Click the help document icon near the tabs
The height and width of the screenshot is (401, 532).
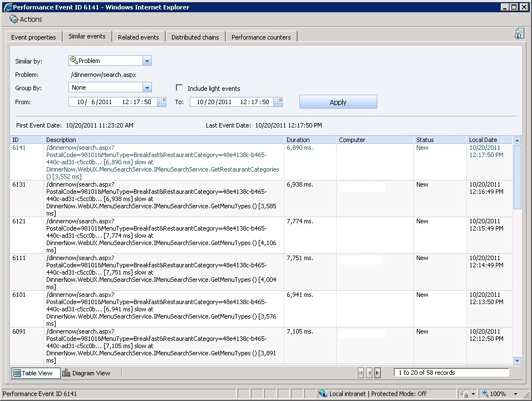pyautogui.click(x=519, y=33)
